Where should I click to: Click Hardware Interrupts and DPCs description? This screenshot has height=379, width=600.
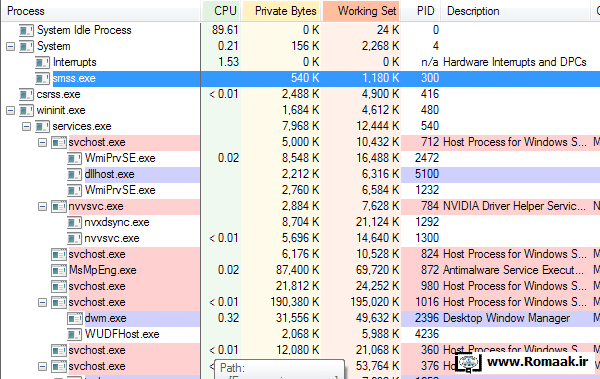click(515, 62)
